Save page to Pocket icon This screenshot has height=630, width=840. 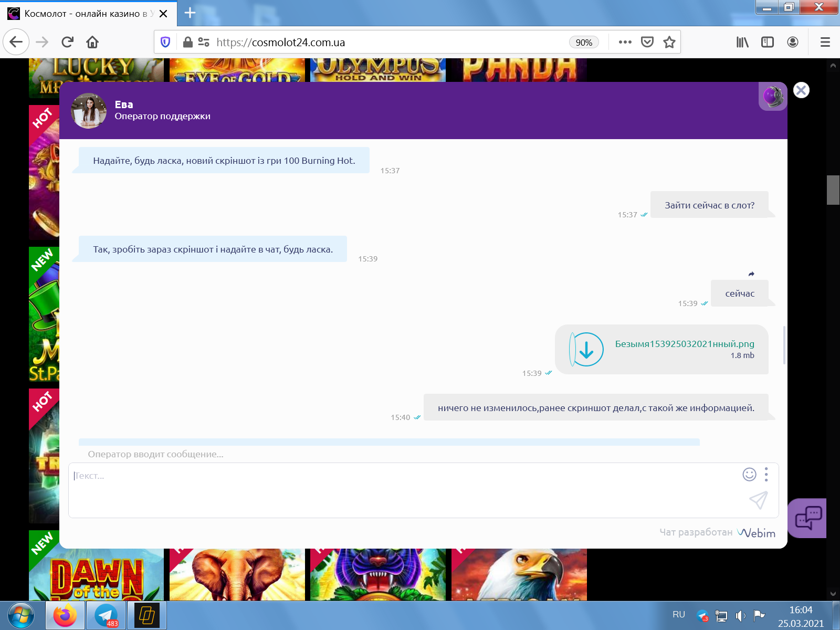pyautogui.click(x=647, y=42)
